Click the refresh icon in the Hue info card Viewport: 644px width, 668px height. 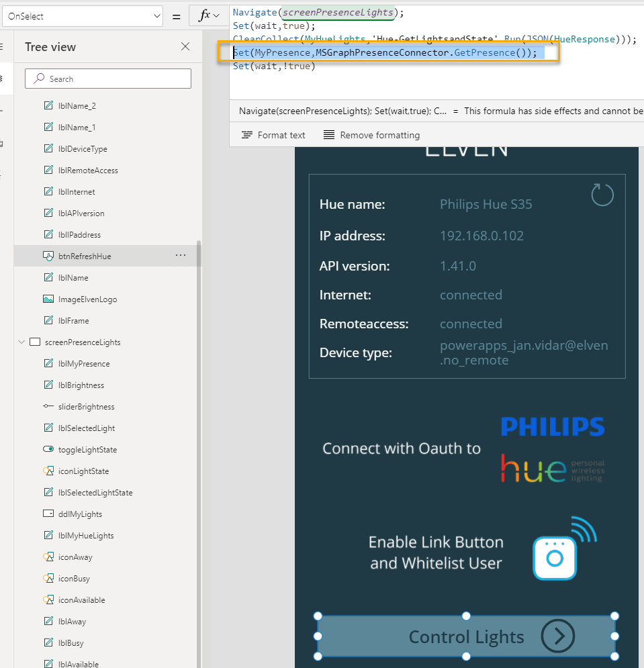(602, 195)
